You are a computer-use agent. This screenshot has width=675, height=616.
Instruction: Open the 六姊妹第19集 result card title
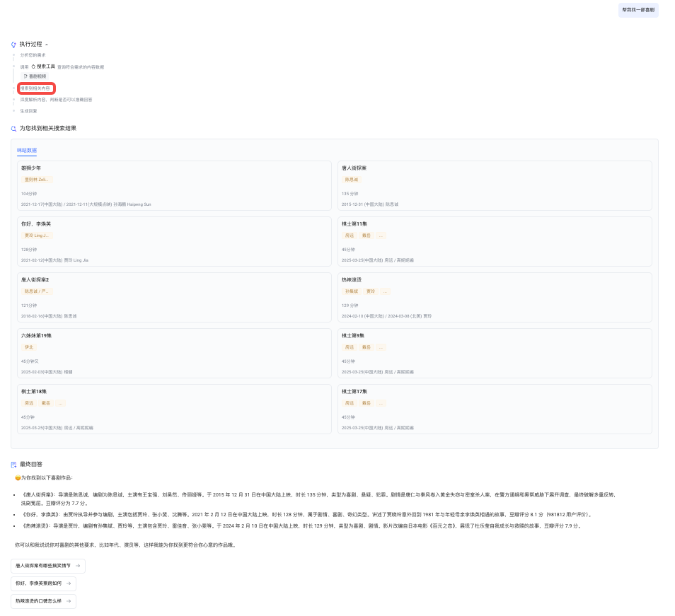click(x=37, y=336)
